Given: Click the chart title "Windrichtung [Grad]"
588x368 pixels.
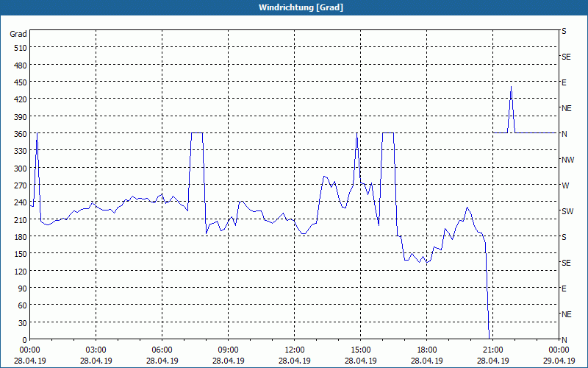Looking at the screenshot, I should pos(301,7).
